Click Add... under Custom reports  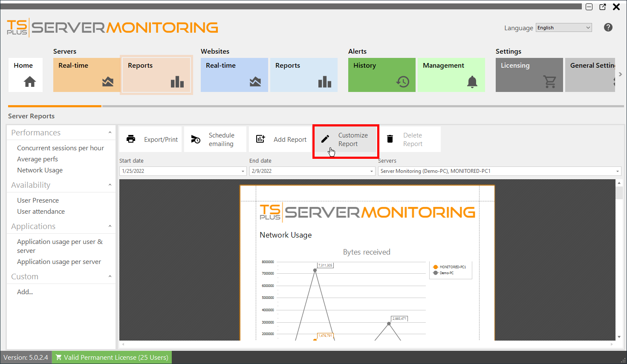[25, 292]
